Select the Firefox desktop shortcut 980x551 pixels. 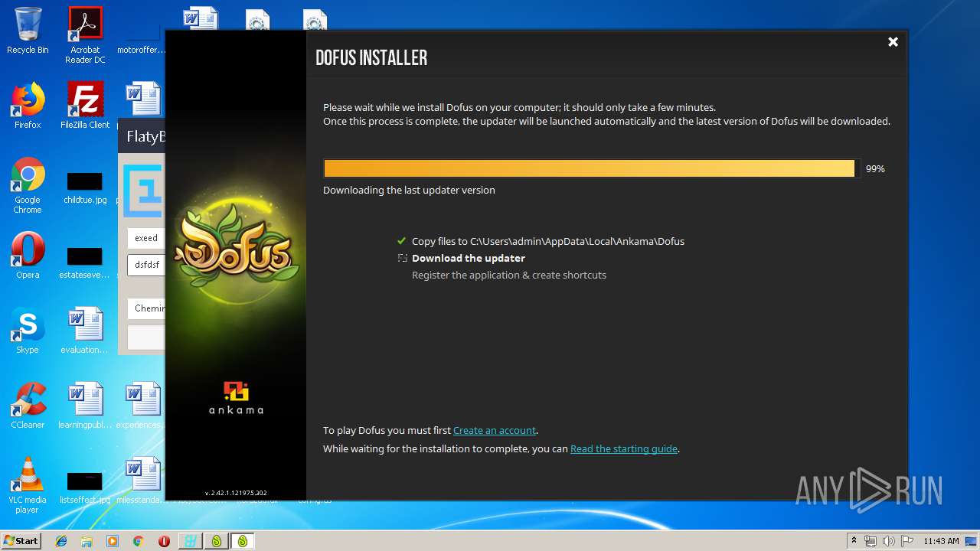tap(28, 106)
